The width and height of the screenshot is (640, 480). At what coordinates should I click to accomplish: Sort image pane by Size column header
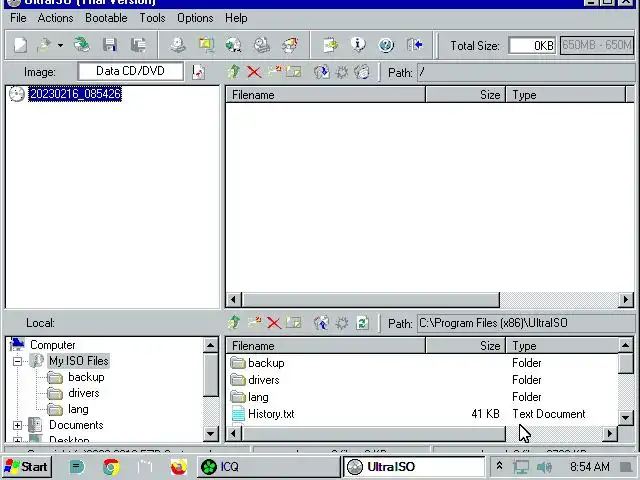pyautogui.click(x=465, y=95)
